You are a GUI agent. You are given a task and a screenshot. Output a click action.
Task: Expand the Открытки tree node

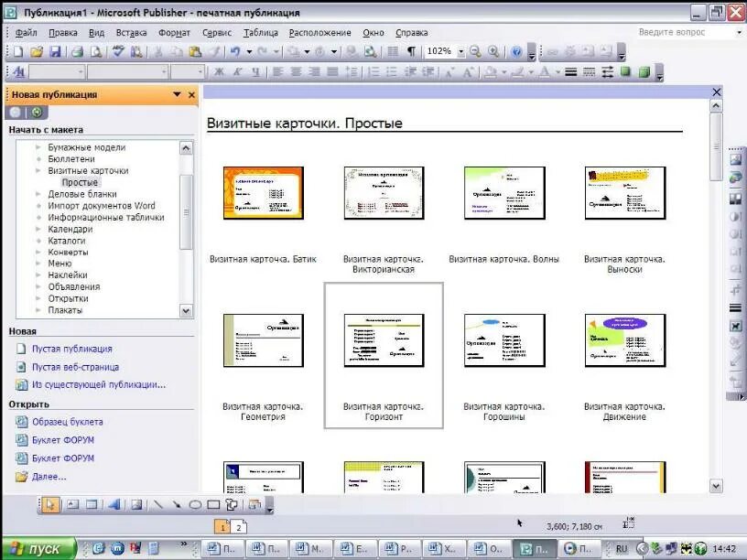pos(38,298)
